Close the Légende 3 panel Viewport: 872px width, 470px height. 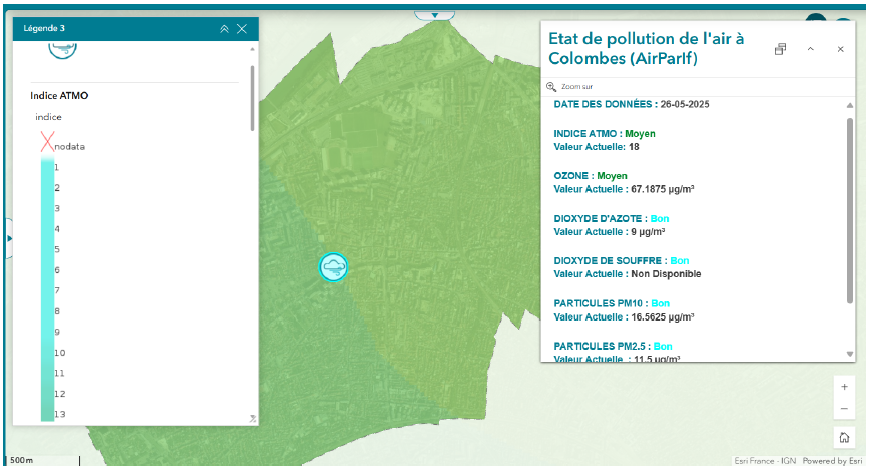pyautogui.click(x=242, y=29)
